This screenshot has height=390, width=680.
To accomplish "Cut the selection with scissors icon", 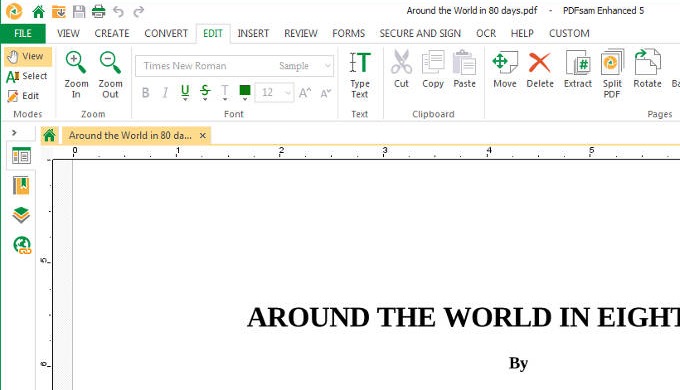I will 401,69.
